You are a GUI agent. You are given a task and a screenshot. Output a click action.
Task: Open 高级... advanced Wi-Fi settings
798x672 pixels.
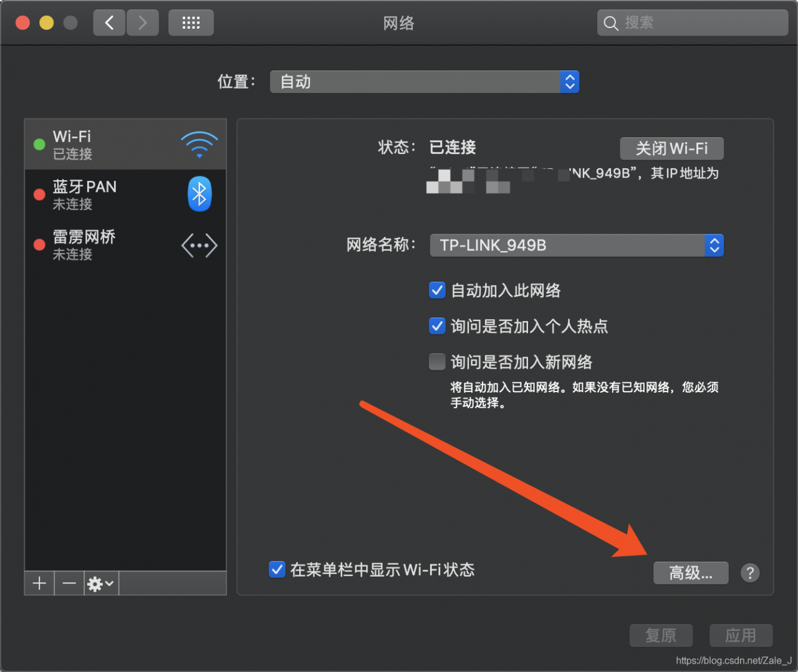coord(690,573)
